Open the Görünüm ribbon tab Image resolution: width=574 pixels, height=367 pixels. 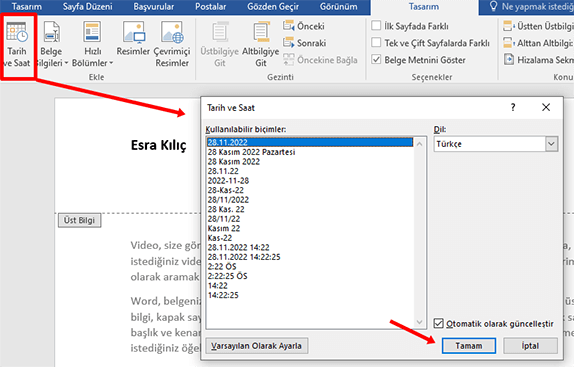pos(338,7)
